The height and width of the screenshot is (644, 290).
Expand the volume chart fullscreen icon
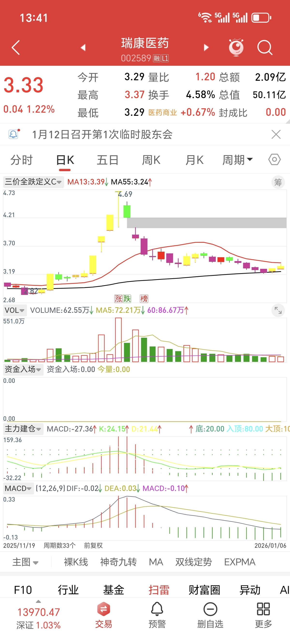click(x=278, y=310)
